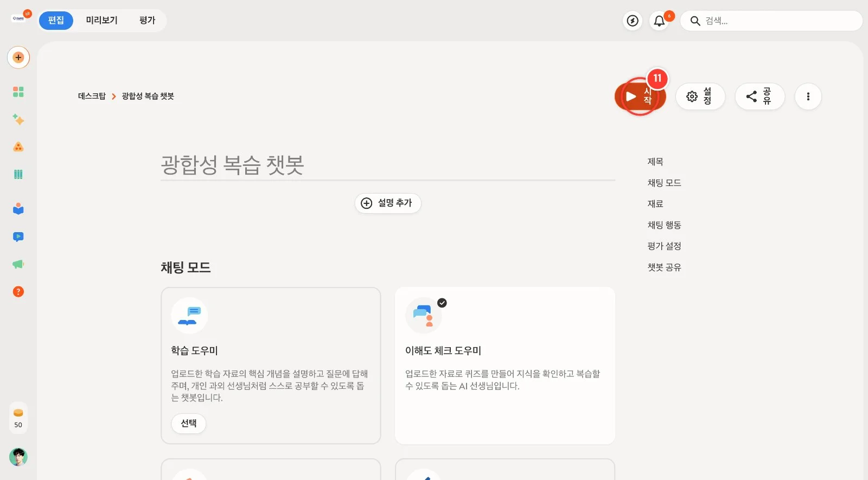Click the 학습 도우미 book chat icon
Viewport: 868px width, 480px height.
(x=189, y=316)
